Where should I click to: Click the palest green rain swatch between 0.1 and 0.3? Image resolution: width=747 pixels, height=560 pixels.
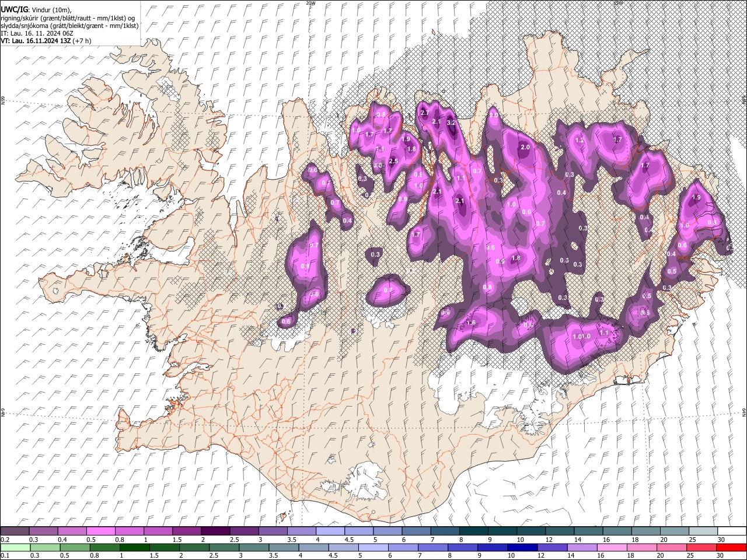[x=15, y=548]
